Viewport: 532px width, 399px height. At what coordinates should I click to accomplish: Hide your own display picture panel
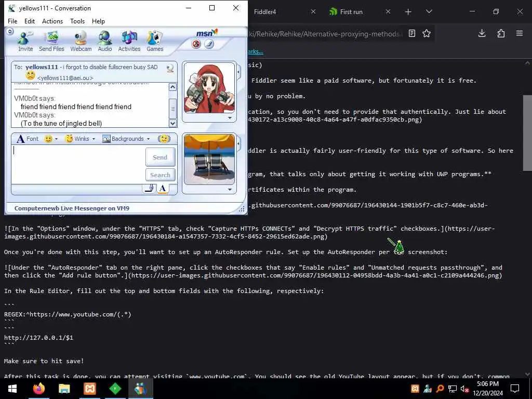pyautogui.click(x=238, y=144)
